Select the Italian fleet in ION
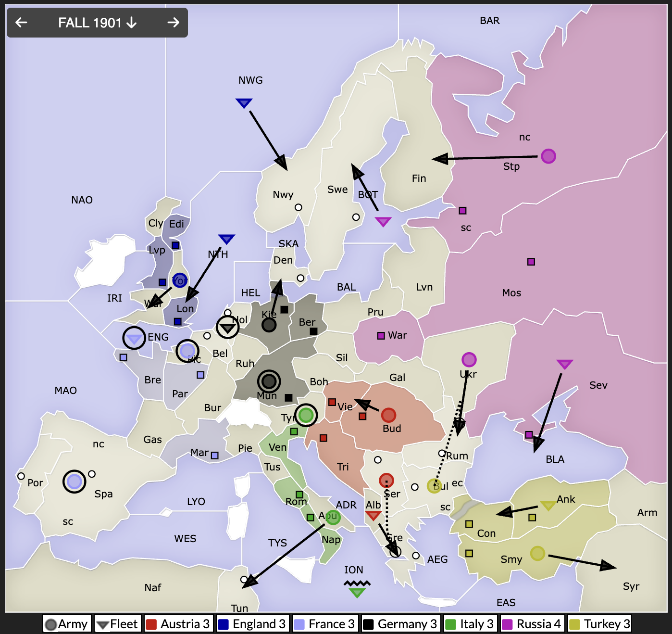Viewport: 672px width, 634px height. click(x=357, y=593)
